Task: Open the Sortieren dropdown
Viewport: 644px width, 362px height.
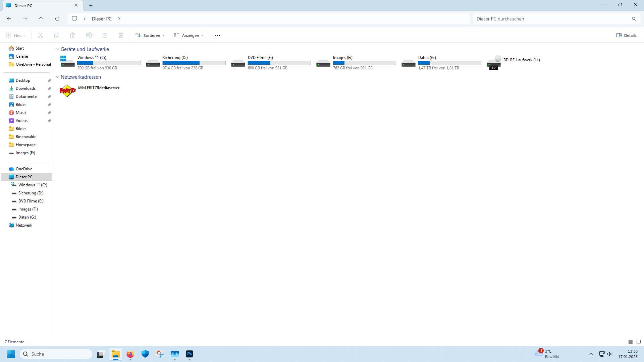Action: coord(150,36)
